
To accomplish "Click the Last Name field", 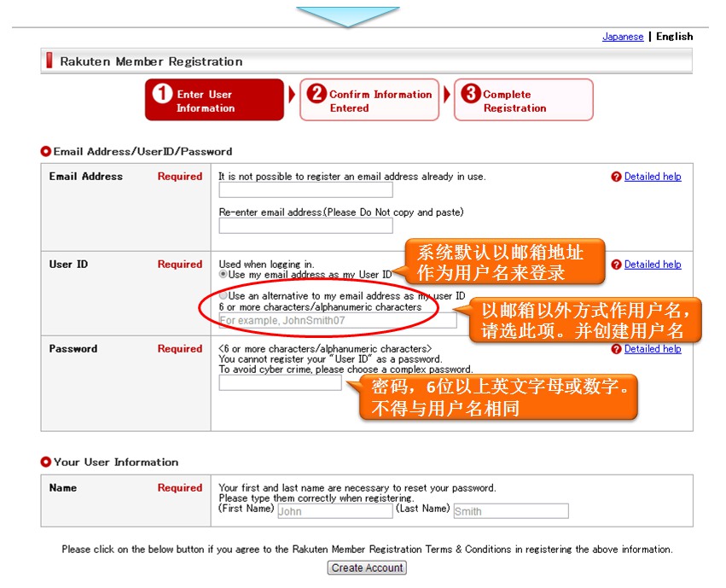I will click(x=511, y=511).
